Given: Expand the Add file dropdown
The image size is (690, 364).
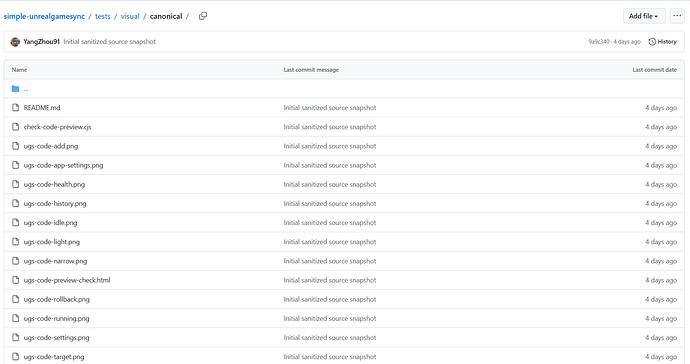Looking at the screenshot, I should 644,16.
